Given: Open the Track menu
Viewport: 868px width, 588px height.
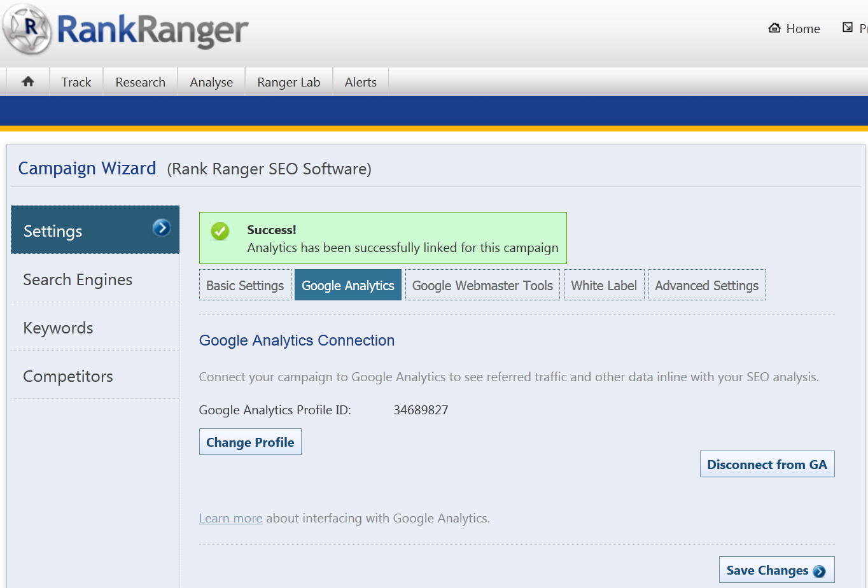Looking at the screenshot, I should click(x=76, y=82).
